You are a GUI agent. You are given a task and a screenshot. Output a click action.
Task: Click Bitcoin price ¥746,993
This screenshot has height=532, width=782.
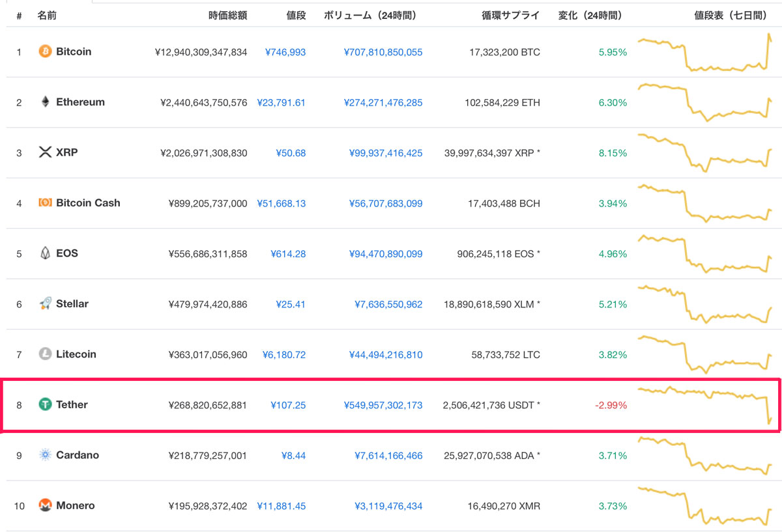[x=285, y=52]
